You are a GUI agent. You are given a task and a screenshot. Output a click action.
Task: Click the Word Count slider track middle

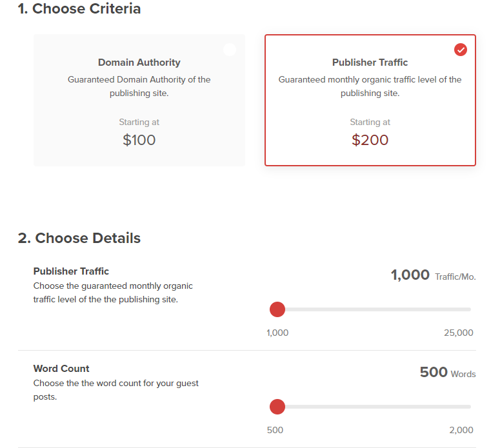tap(370, 407)
